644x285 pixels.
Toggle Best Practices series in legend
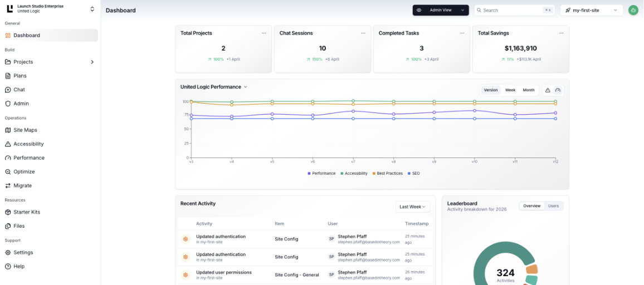coord(387,173)
